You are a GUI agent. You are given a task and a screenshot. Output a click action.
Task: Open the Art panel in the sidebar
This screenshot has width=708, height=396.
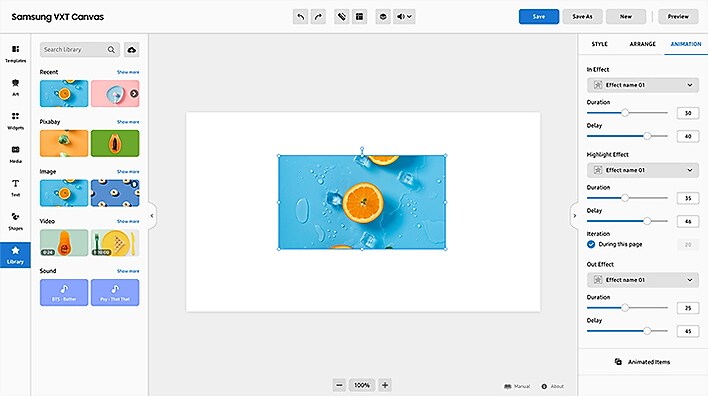point(15,87)
